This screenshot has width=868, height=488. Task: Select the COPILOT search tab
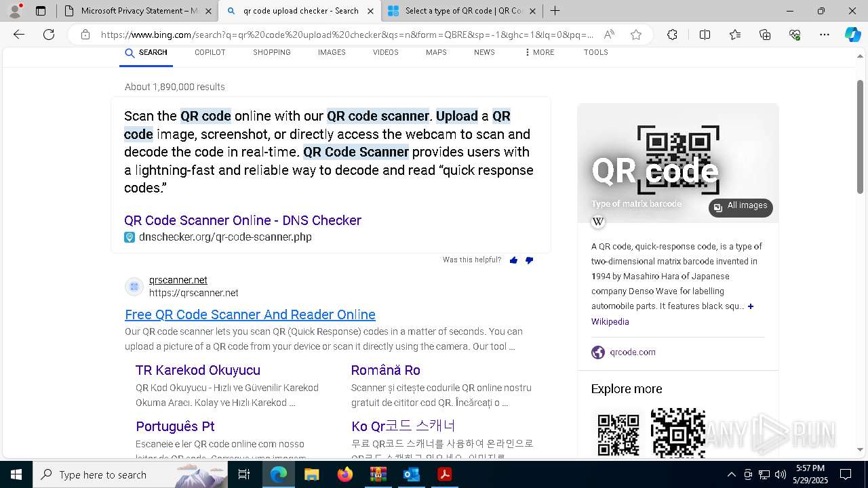click(x=210, y=52)
